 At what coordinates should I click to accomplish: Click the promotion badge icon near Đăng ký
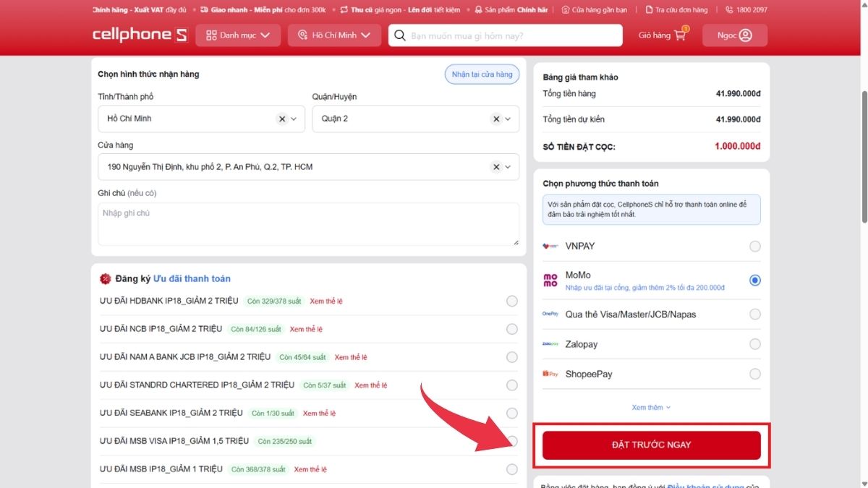point(106,278)
